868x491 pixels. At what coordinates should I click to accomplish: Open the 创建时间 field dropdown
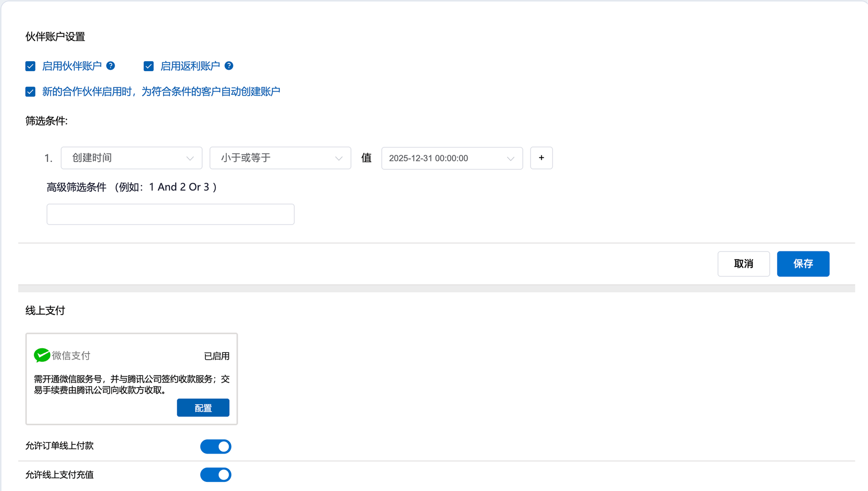pyautogui.click(x=132, y=158)
